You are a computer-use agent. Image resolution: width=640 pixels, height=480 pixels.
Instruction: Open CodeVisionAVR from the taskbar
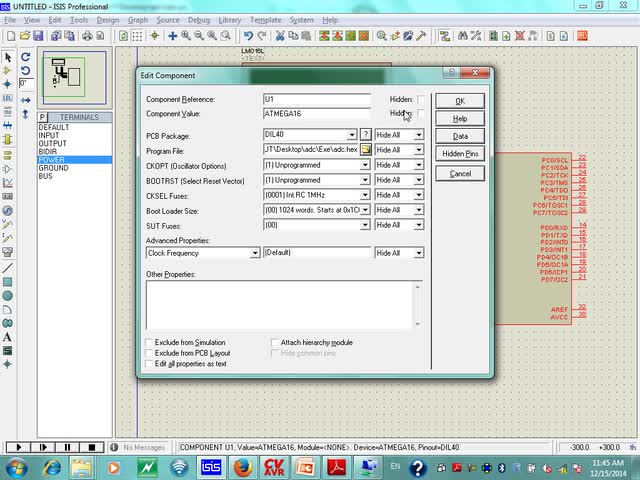click(274, 467)
